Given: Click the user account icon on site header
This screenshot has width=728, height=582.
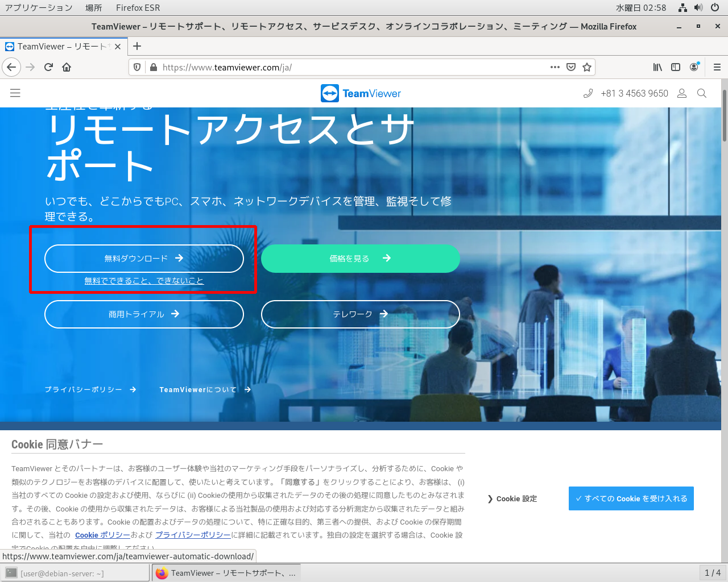Looking at the screenshot, I should 682,93.
